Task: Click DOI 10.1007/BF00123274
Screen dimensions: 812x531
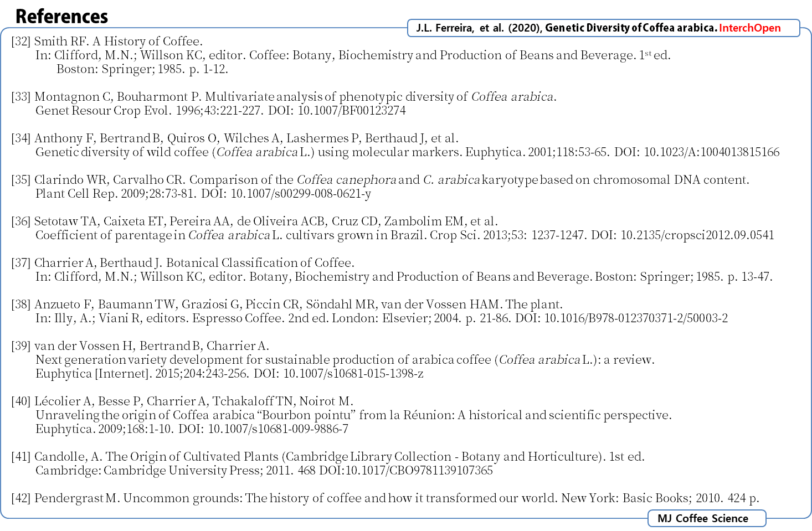Action: (x=337, y=111)
